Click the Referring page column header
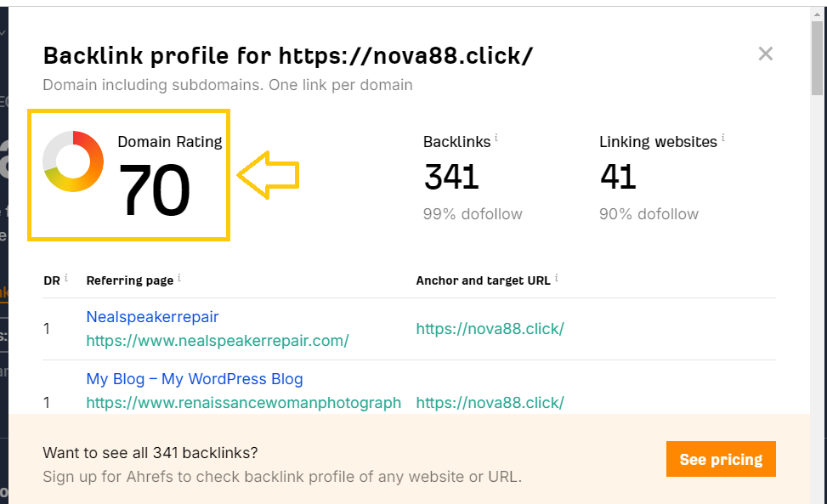Image resolution: width=827 pixels, height=504 pixels. point(129,280)
